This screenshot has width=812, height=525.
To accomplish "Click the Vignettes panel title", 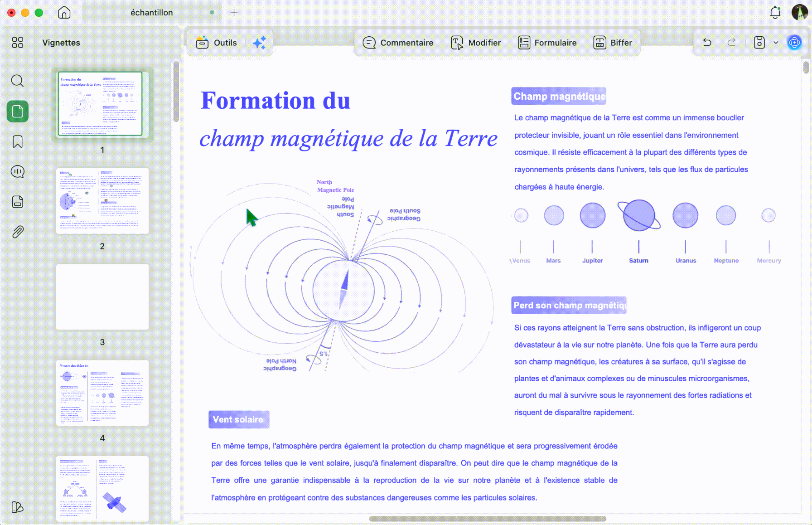I will pyautogui.click(x=61, y=43).
